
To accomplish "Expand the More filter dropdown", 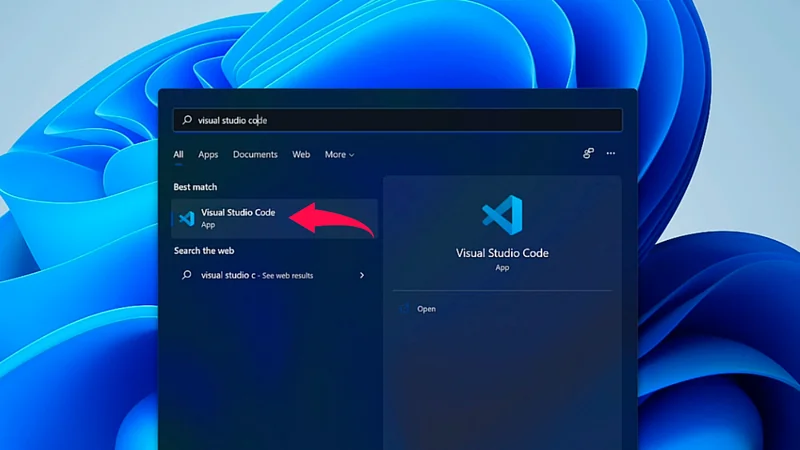I will coord(339,155).
